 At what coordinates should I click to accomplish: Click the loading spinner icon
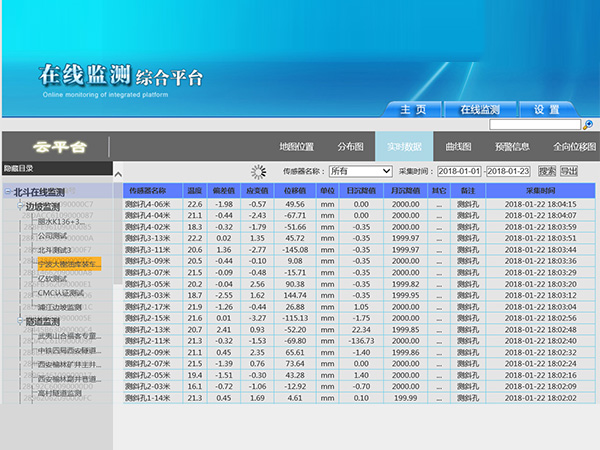pos(259,171)
